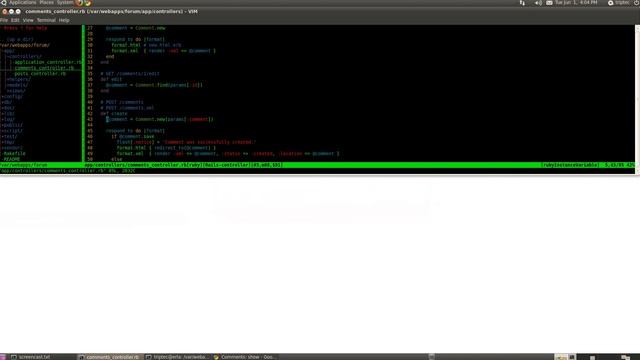Screen dimensions: 640x360
Task: Select the README entry in tree
Action: 12,160
